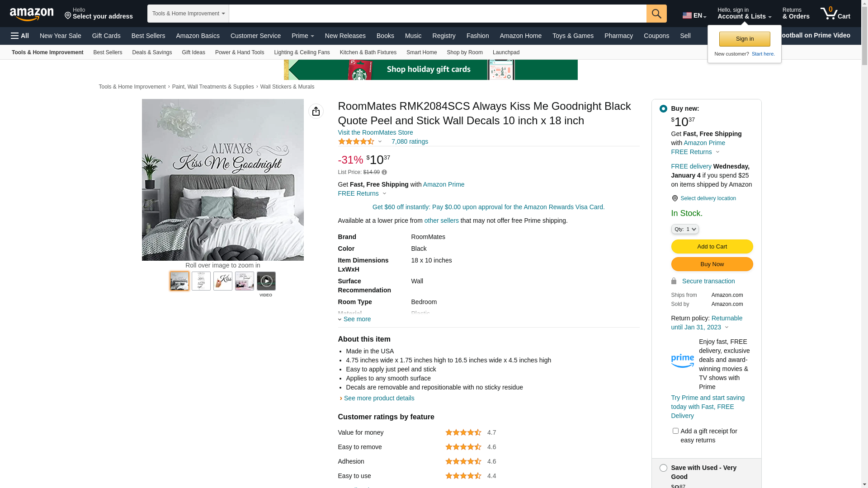Select Save with Used radio option
The image size is (868, 488).
click(663, 468)
